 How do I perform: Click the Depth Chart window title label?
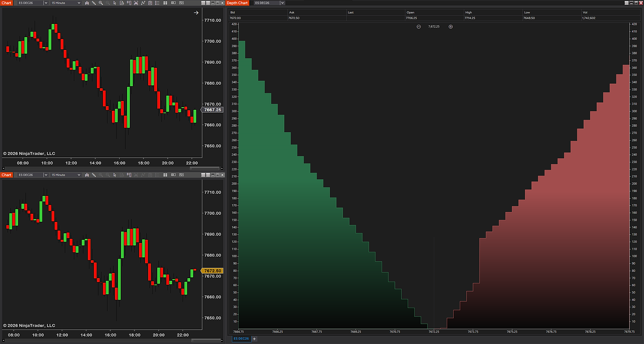238,3
